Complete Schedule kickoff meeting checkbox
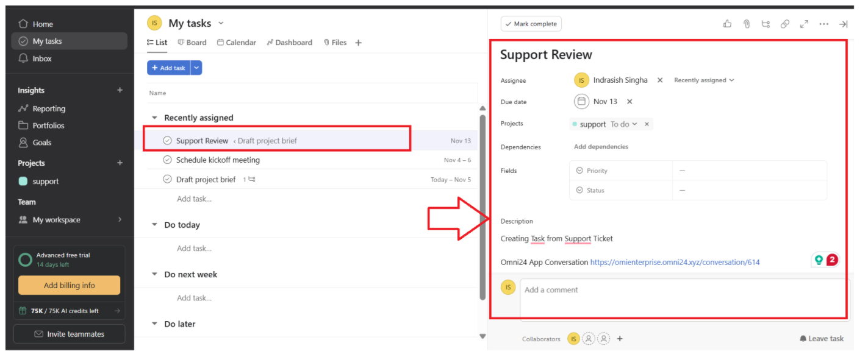868x357 pixels. pos(167,160)
